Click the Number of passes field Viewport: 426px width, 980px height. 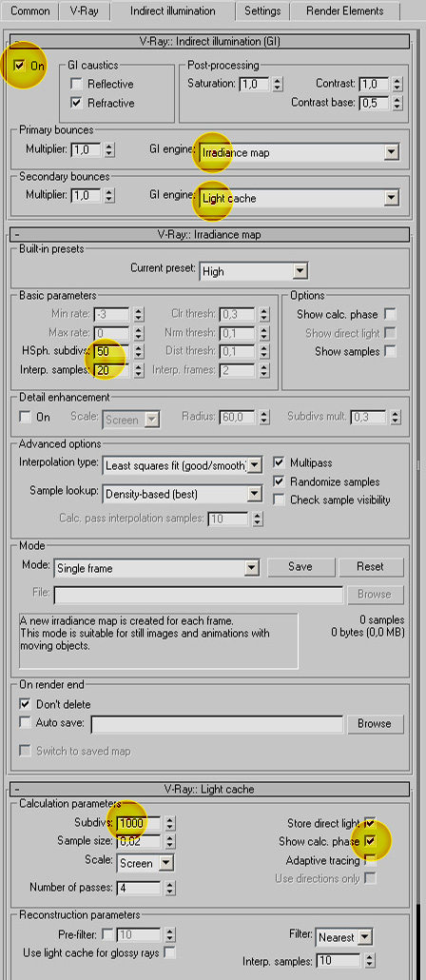(138, 888)
